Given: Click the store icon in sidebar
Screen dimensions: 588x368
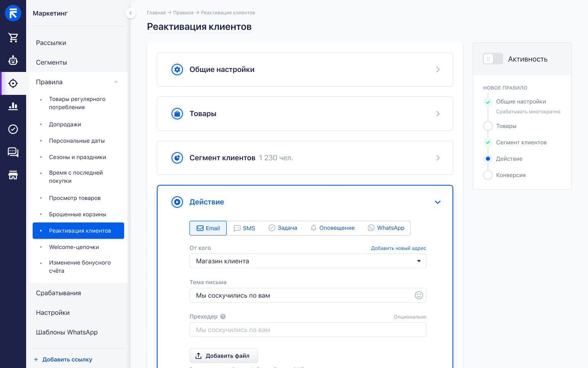Looking at the screenshot, I should (13, 175).
